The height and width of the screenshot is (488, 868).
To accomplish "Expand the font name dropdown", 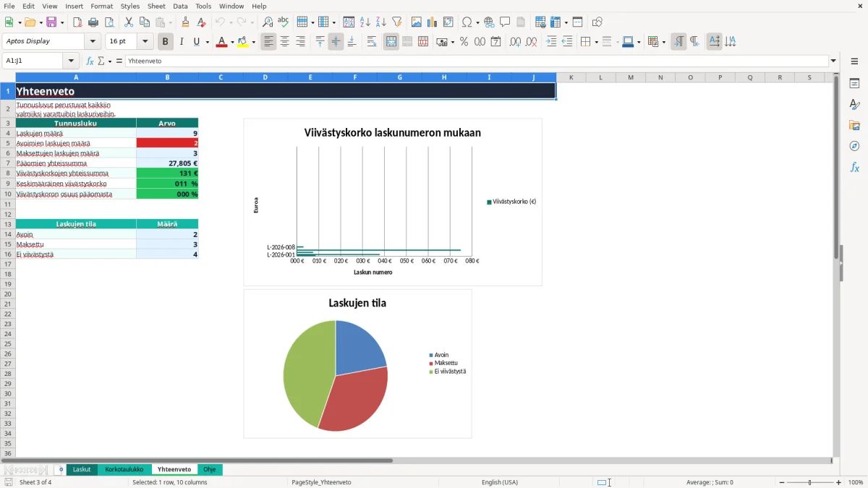I will 93,42.
